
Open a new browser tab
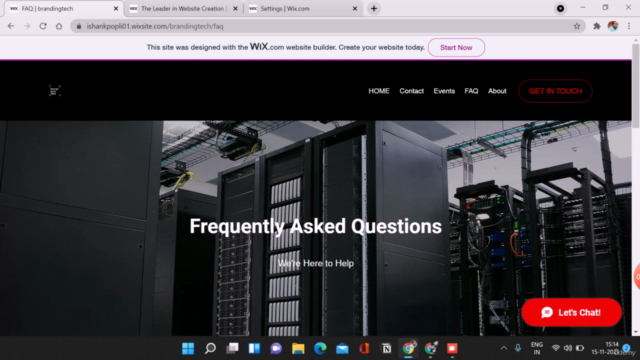click(x=374, y=9)
